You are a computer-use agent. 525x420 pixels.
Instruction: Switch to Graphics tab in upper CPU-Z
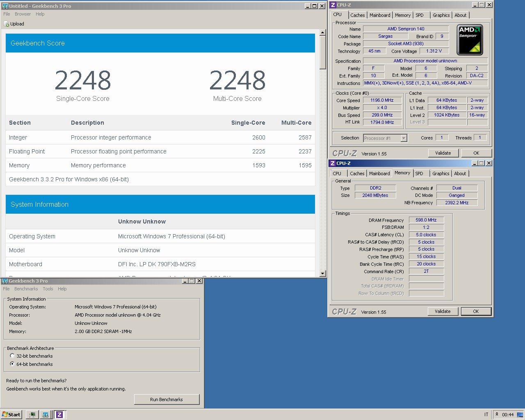tap(441, 15)
